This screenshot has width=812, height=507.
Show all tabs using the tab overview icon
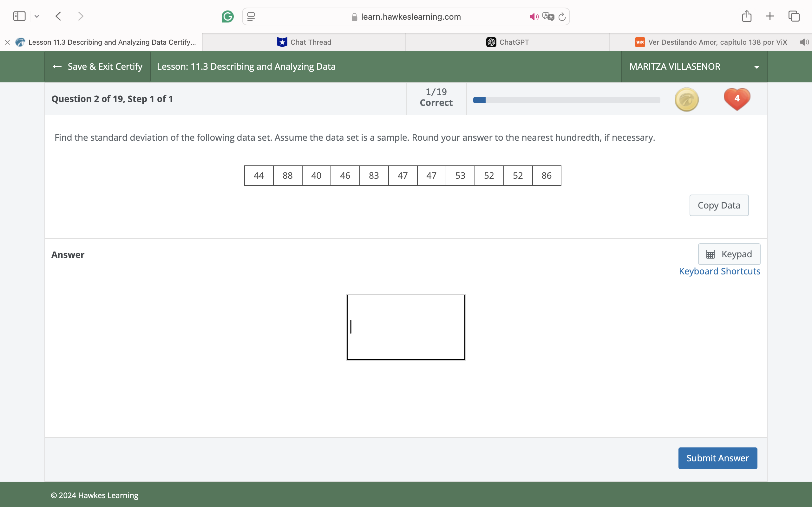coord(794,16)
